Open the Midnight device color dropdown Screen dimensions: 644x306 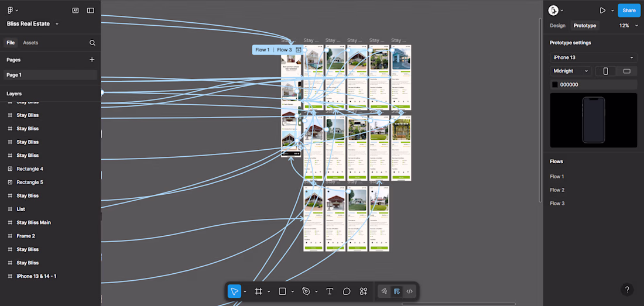click(x=571, y=71)
